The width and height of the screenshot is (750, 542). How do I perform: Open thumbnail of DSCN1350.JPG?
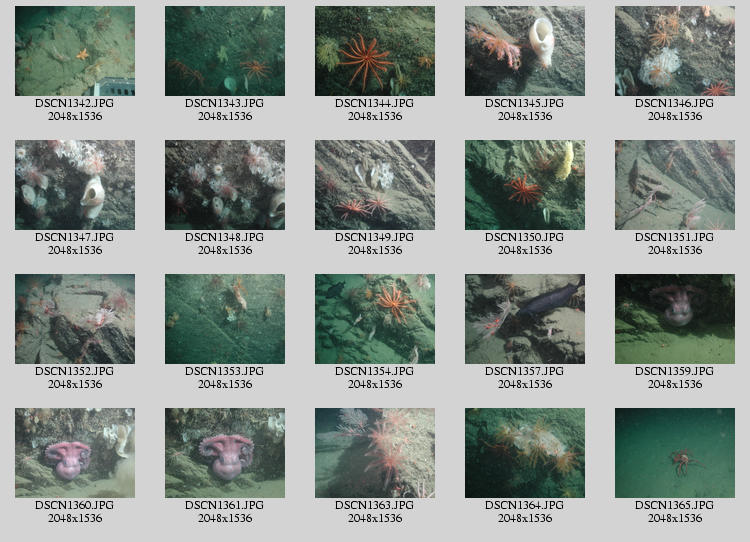pos(525,185)
